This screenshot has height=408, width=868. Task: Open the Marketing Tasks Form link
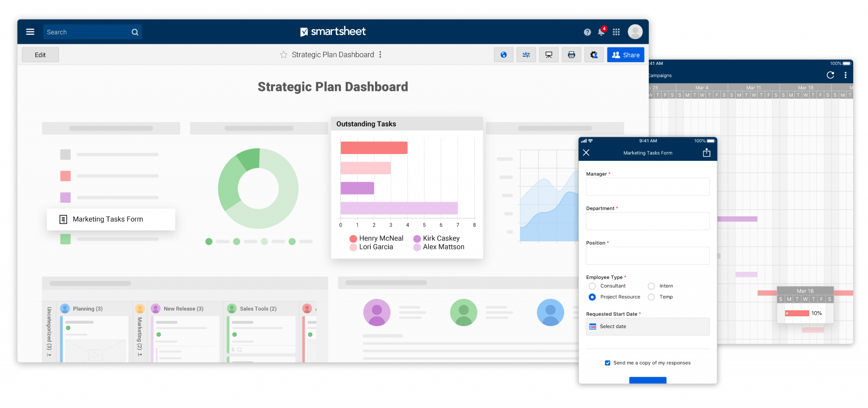click(111, 219)
